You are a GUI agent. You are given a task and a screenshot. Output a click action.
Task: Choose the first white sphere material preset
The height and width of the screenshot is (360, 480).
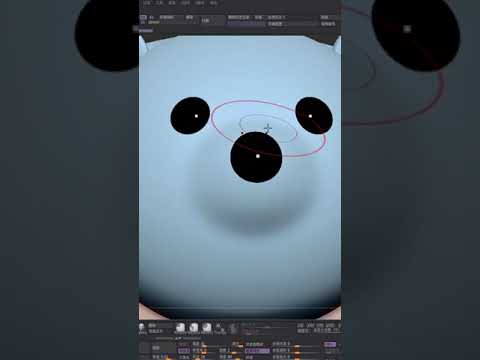tap(180, 327)
